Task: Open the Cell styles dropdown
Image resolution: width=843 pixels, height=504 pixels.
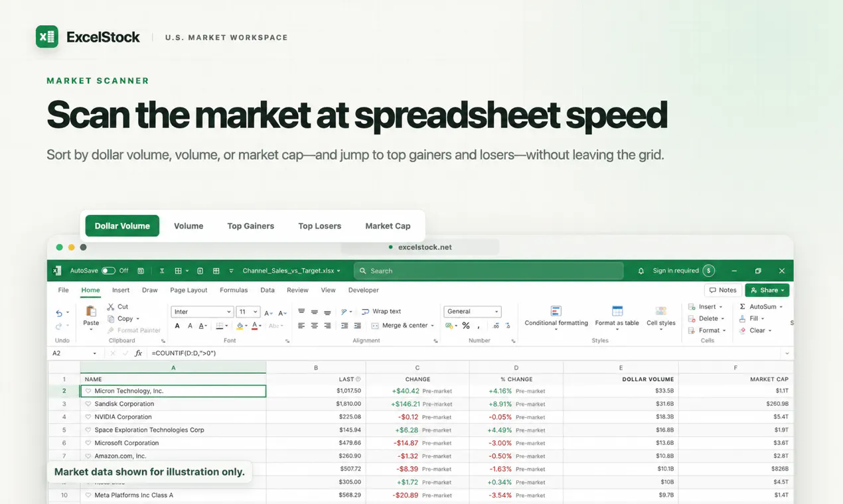Action: pos(661,318)
